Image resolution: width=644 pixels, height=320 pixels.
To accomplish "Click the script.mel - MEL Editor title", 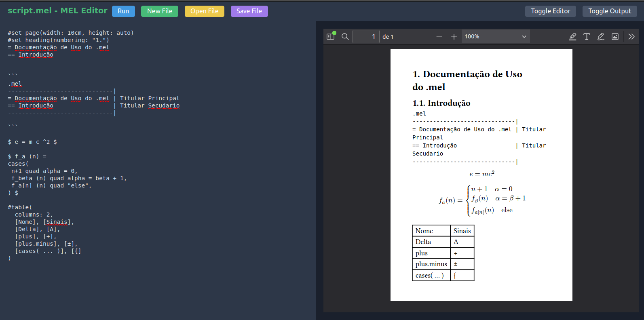I will (x=57, y=11).
